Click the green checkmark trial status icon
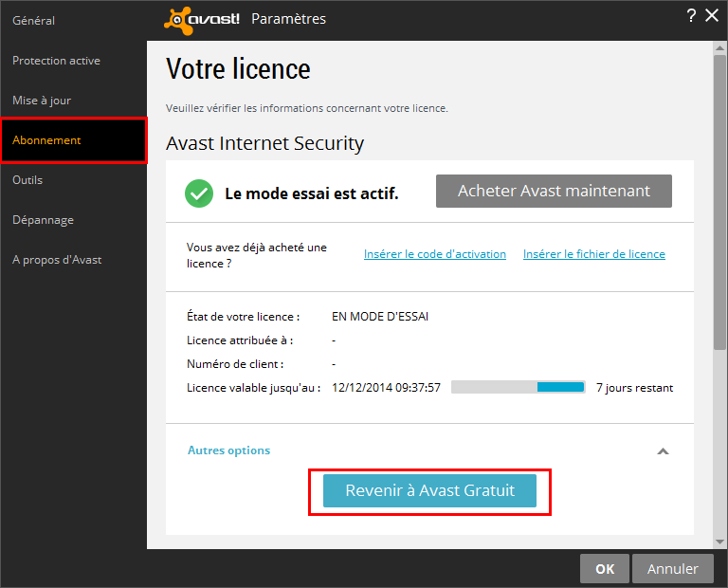Image resolution: width=728 pixels, height=588 pixels. coord(199,193)
